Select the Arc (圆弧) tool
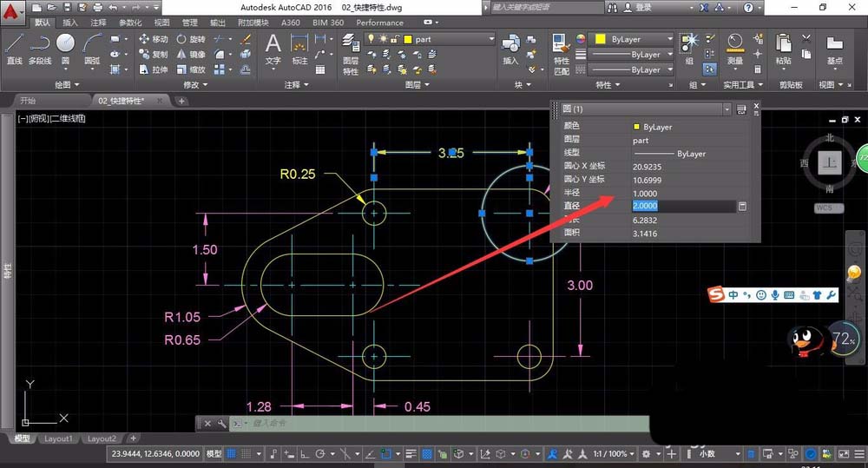 pos(92,49)
